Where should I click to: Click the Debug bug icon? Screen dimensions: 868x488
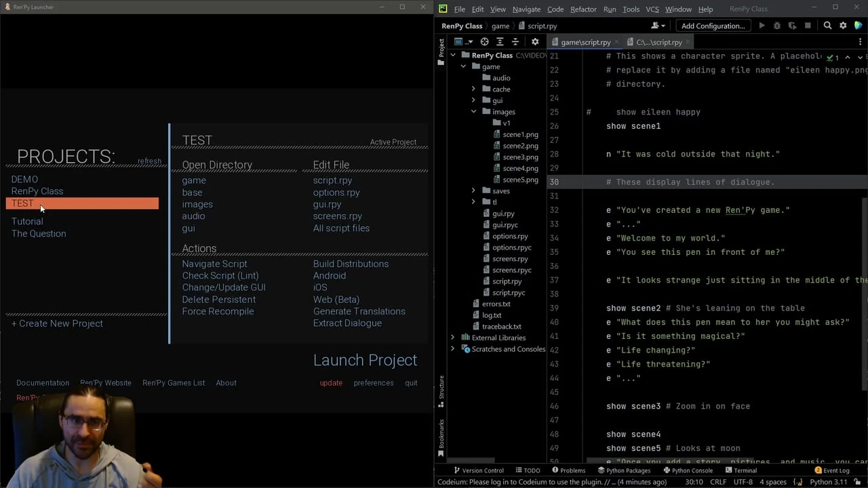click(777, 26)
